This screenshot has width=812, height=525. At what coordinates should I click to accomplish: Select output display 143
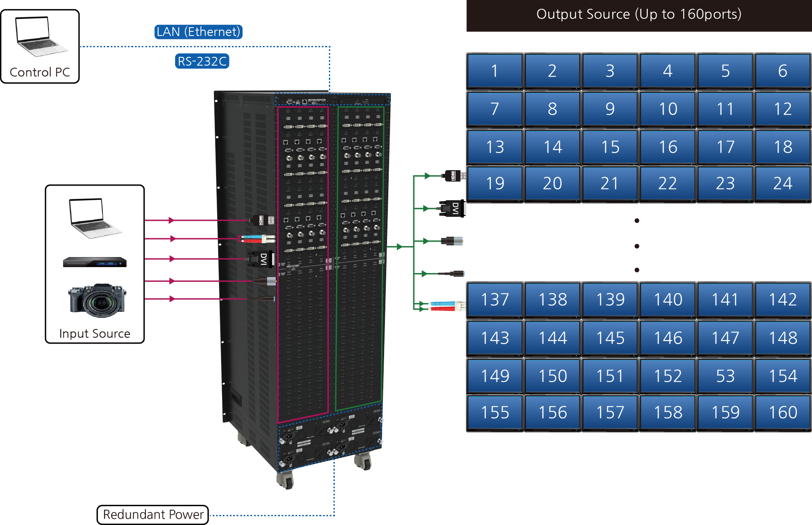(x=495, y=338)
